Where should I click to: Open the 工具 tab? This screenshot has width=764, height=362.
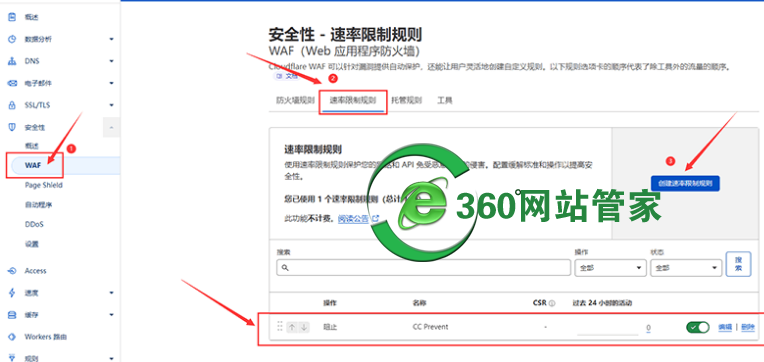click(445, 100)
